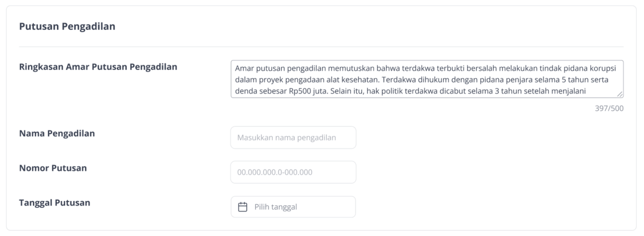644x236 pixels.
Task: Click the Tanggal Putusan label
Action: click(55, 203)
